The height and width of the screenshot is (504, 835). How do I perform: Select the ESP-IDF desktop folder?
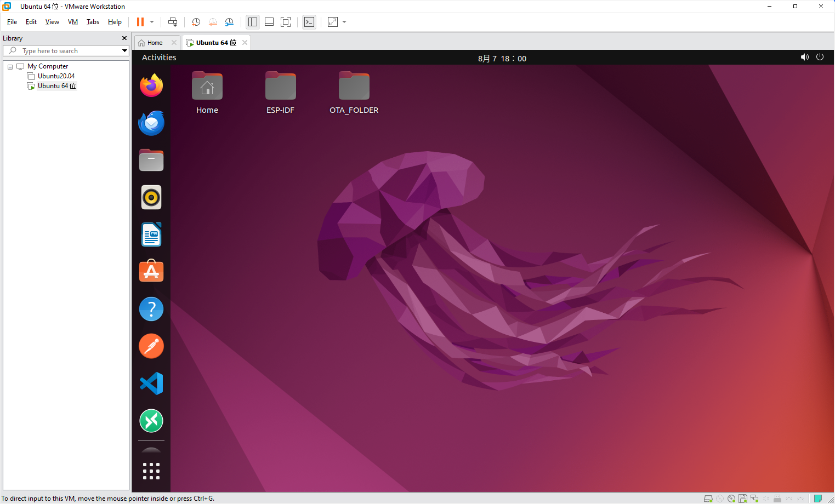[281, 93]
